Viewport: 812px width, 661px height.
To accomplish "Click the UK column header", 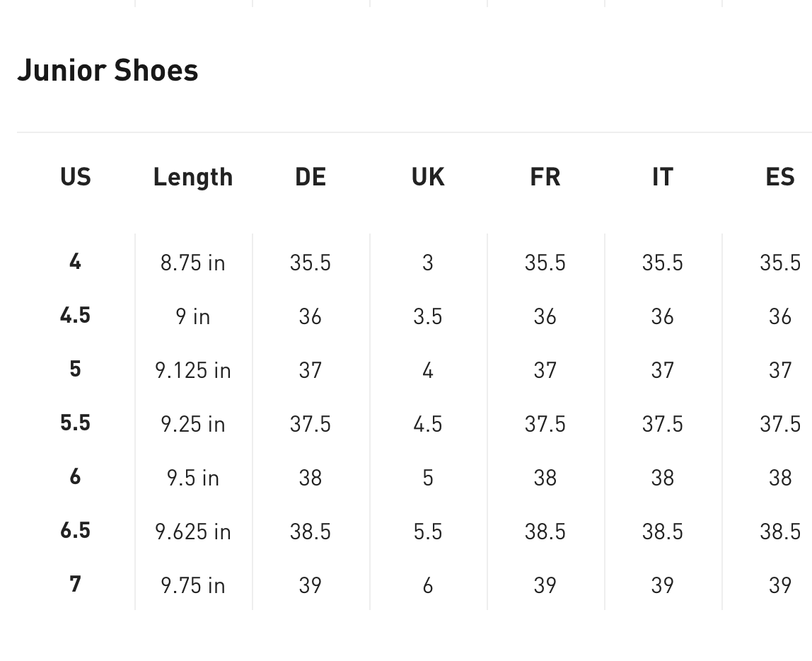I will coord(428,177).
